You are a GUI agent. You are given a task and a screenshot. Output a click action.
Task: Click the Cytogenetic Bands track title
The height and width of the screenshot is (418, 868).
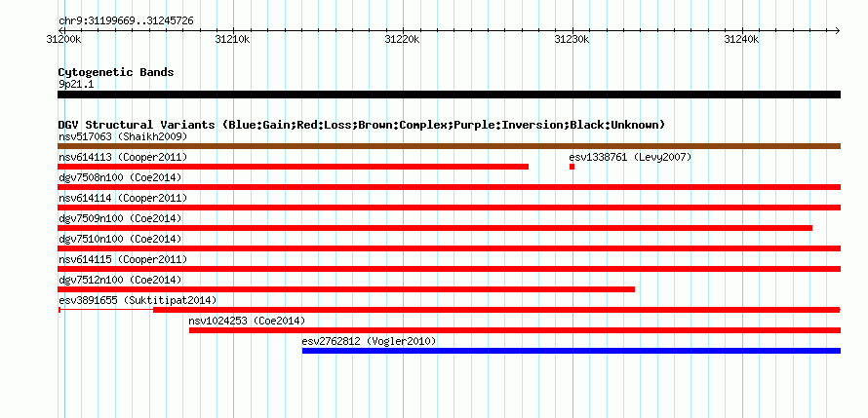116,72
